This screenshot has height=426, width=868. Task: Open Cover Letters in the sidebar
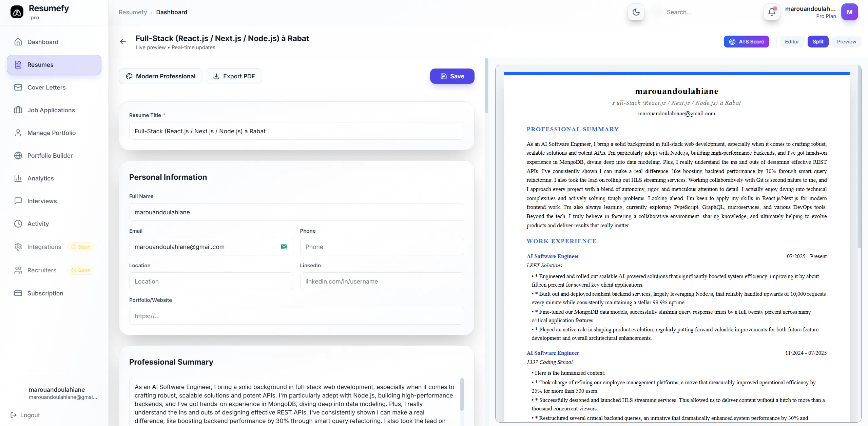[54, 87]
